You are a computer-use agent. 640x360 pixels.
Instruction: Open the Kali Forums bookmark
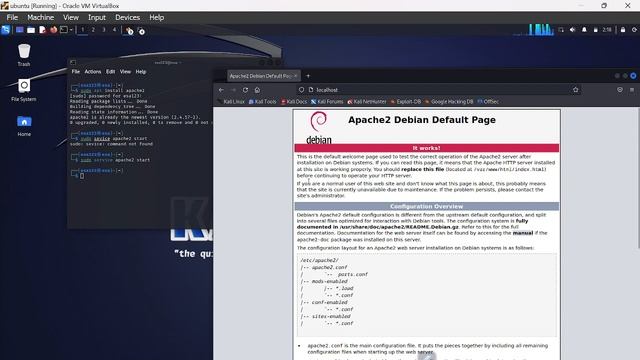click(x=327, y=102)
